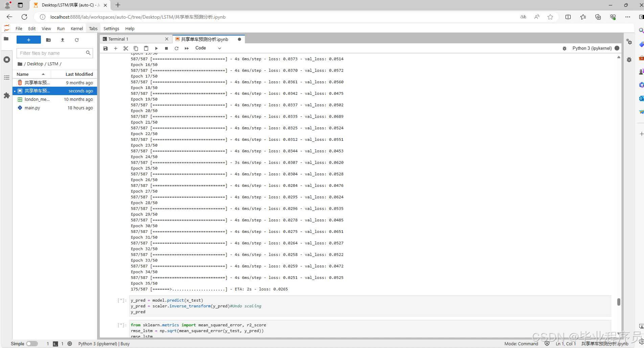
Task: Open browser Settings and more menu
Action: 628,17
